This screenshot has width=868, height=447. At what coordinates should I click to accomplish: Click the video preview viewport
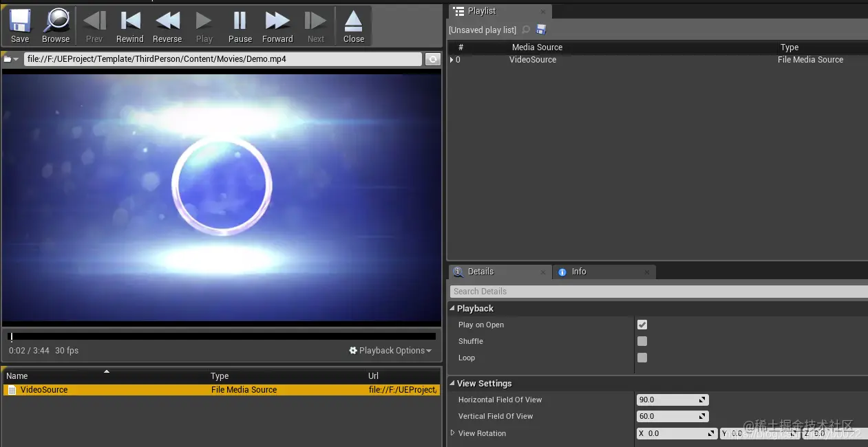(x=221, y=198)
